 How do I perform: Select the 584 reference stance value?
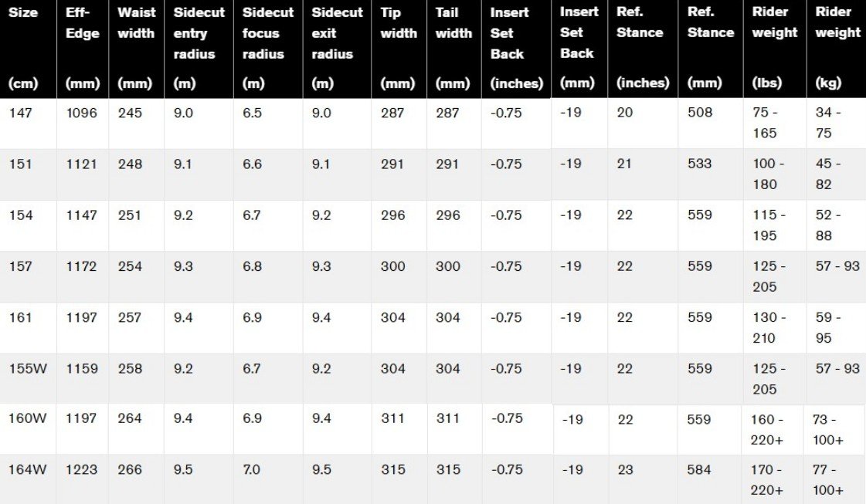click(699, 469)
